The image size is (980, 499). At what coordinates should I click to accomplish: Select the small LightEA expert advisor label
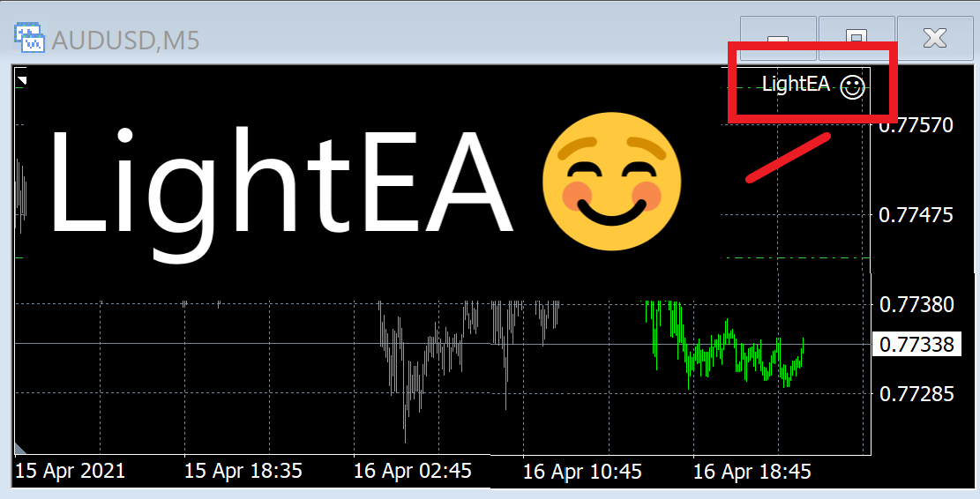(796, 85)
